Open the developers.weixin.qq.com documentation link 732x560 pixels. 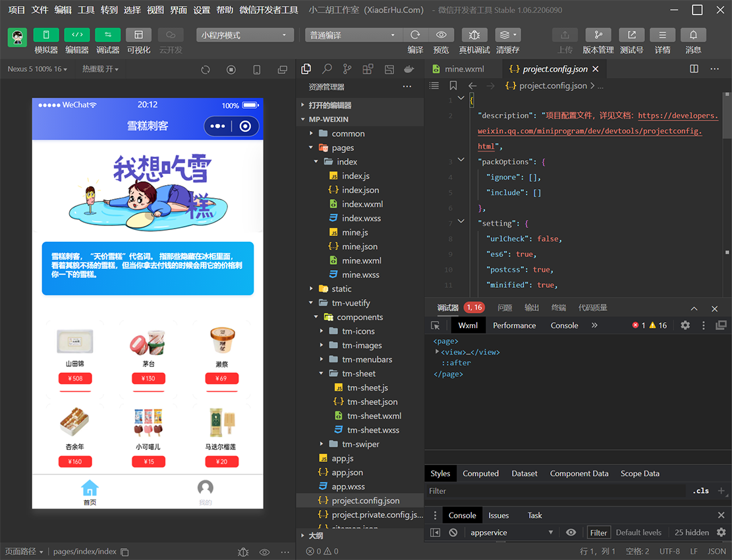(677, 115)
